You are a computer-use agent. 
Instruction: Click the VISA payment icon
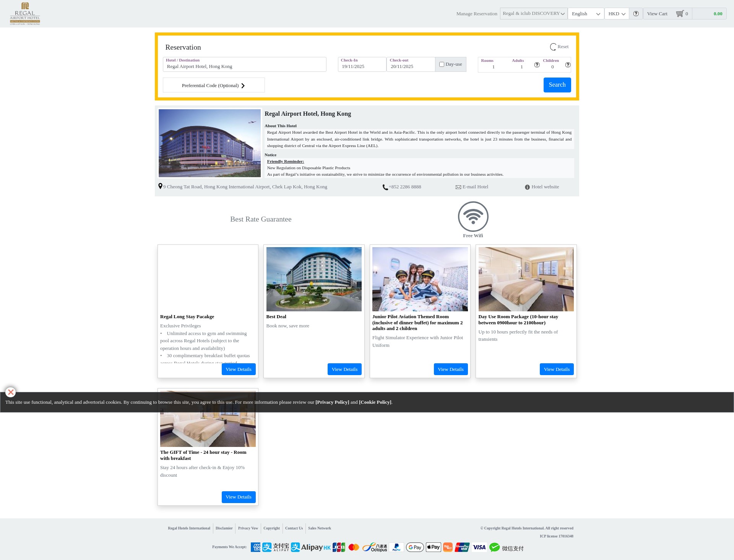click(479, 547)
